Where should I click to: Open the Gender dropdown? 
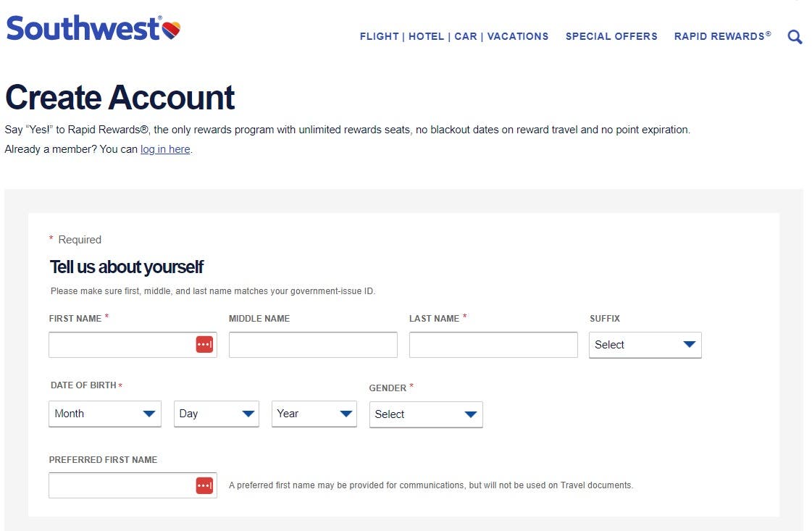pos(426,414)
